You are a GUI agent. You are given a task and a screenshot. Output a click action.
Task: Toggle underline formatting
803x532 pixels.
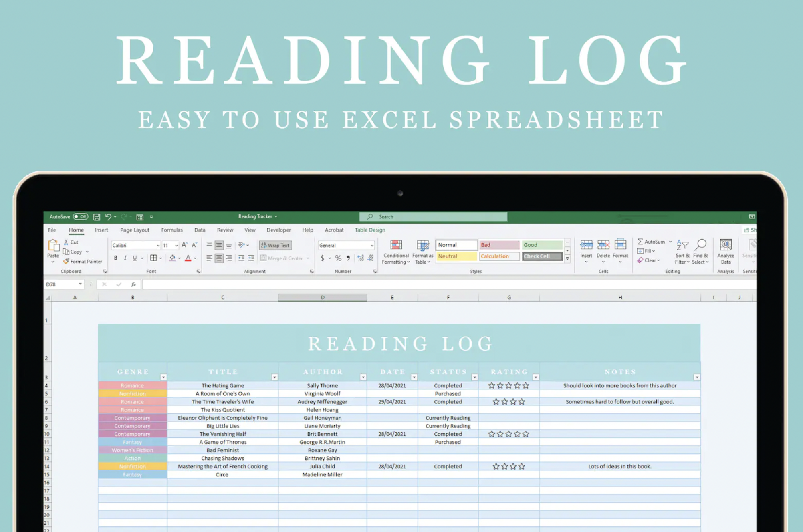(x=135, y=258)
